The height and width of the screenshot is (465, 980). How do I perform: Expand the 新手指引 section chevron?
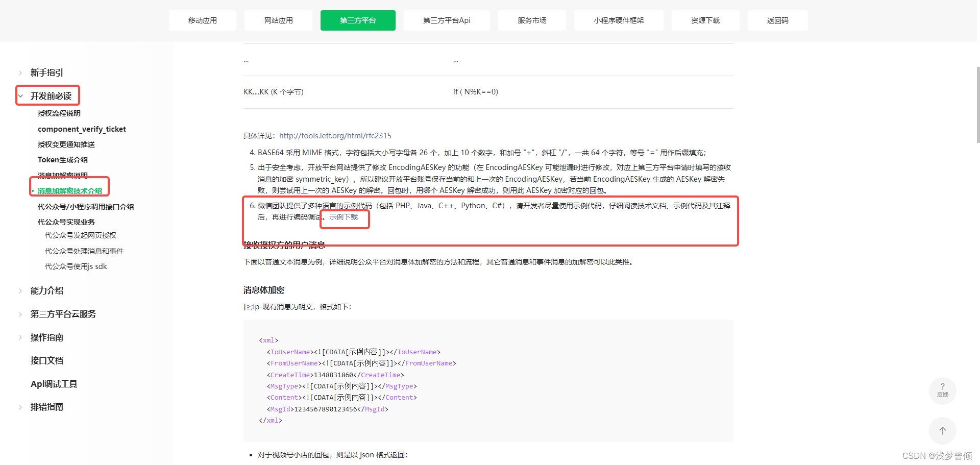click(x=20, y=73)
